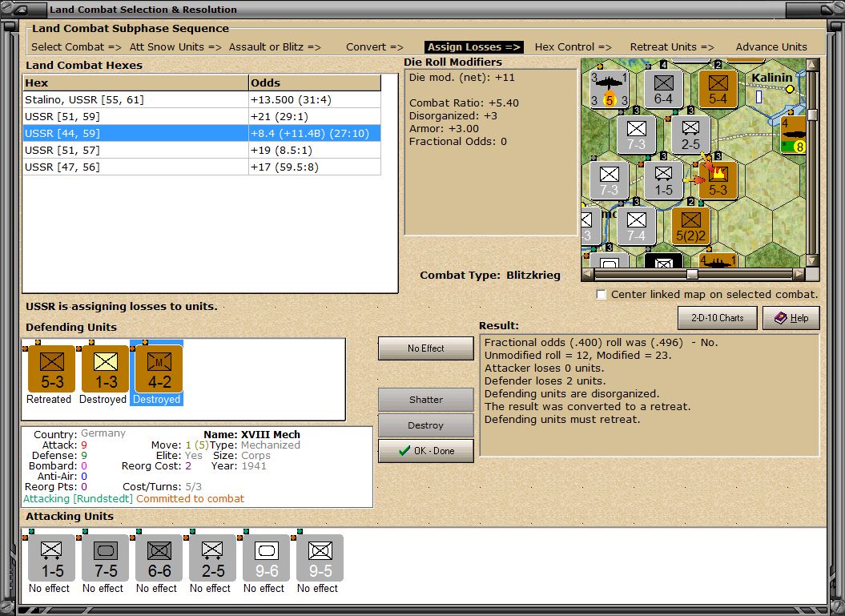The image size is (845, 616).
Task: Select the attacking 9-5 mechanized unit
Action: (x=320, y=558)
